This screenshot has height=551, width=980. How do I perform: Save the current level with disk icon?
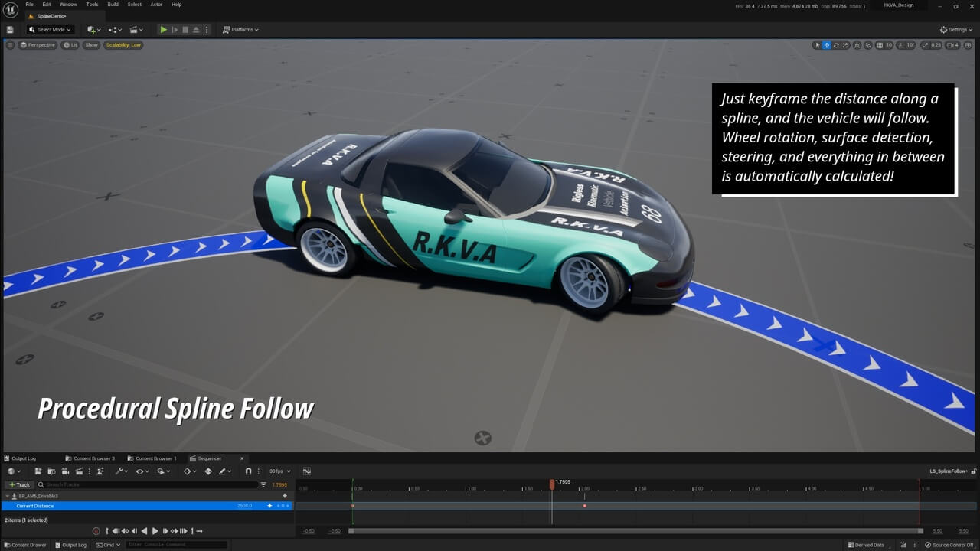10,30
